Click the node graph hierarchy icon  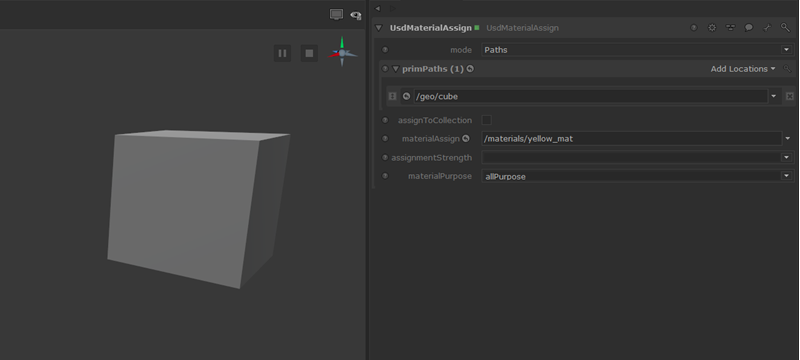[730, 28]
